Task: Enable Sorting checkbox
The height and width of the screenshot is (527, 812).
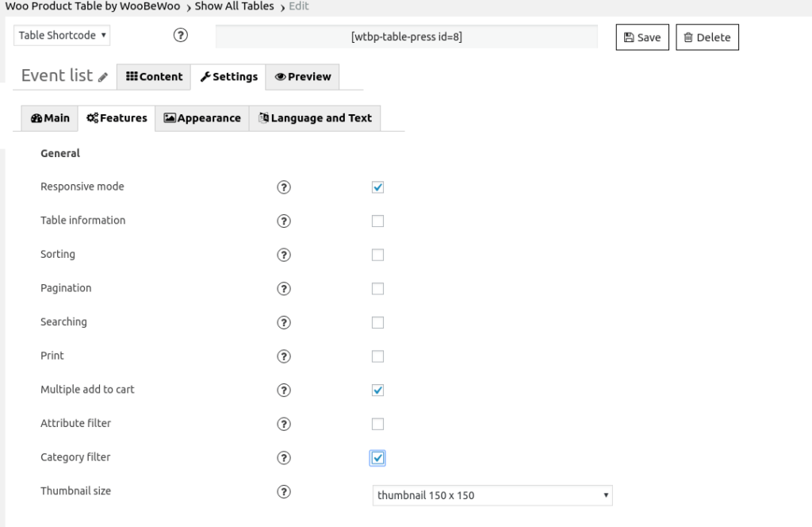Action: pyautogui.click(x=377, y=255)
